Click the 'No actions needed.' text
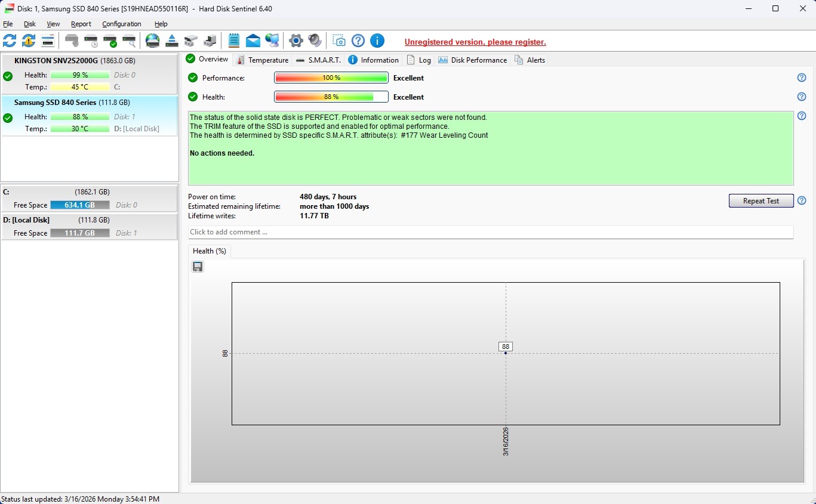The width and height of the screenshot is (816, 504). coord(222,153)
